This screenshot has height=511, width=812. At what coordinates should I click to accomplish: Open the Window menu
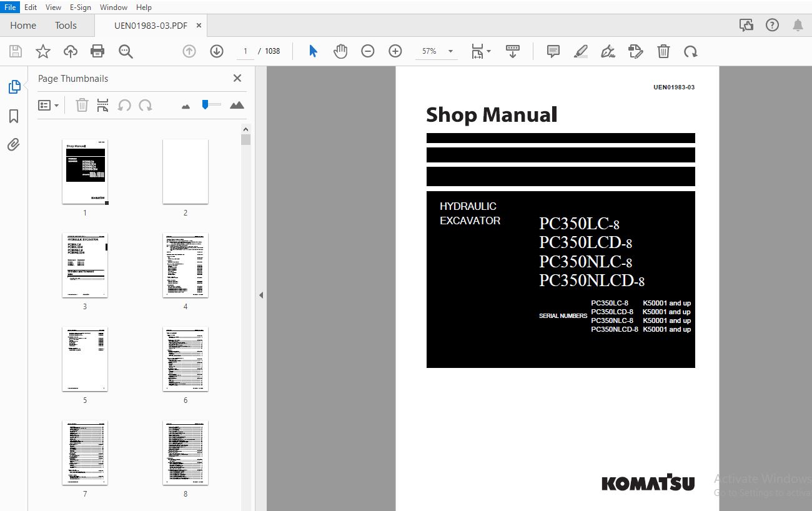click(x=113, y=7)
